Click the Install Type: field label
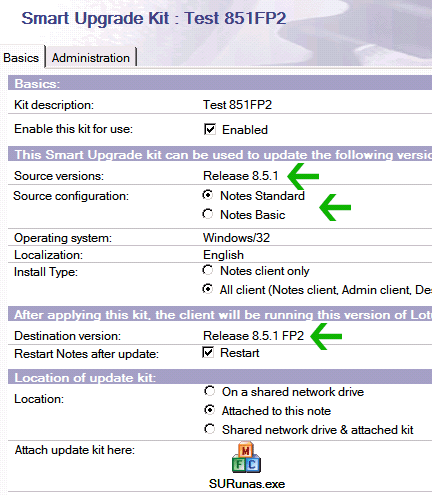Viewport: 432px width, 495px height. point(46,272)
